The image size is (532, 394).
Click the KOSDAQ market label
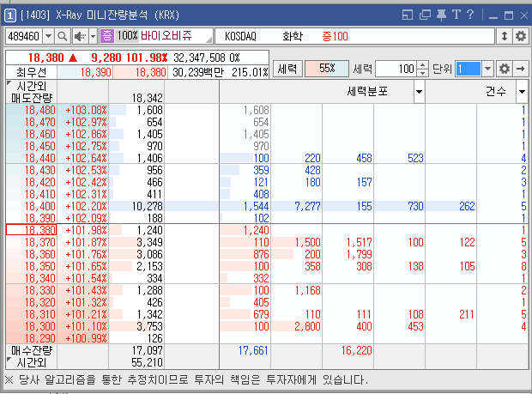240,36
